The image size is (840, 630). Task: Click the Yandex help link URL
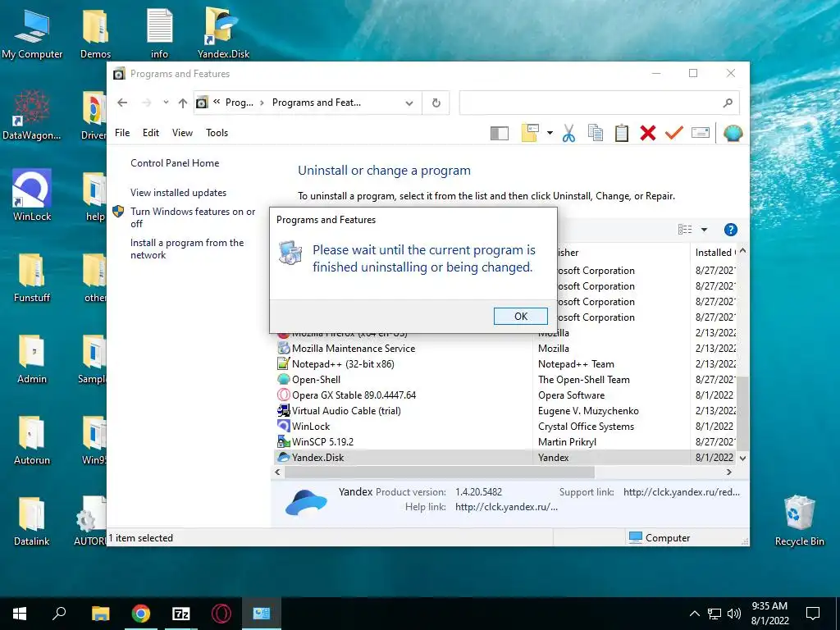point(506,507)
